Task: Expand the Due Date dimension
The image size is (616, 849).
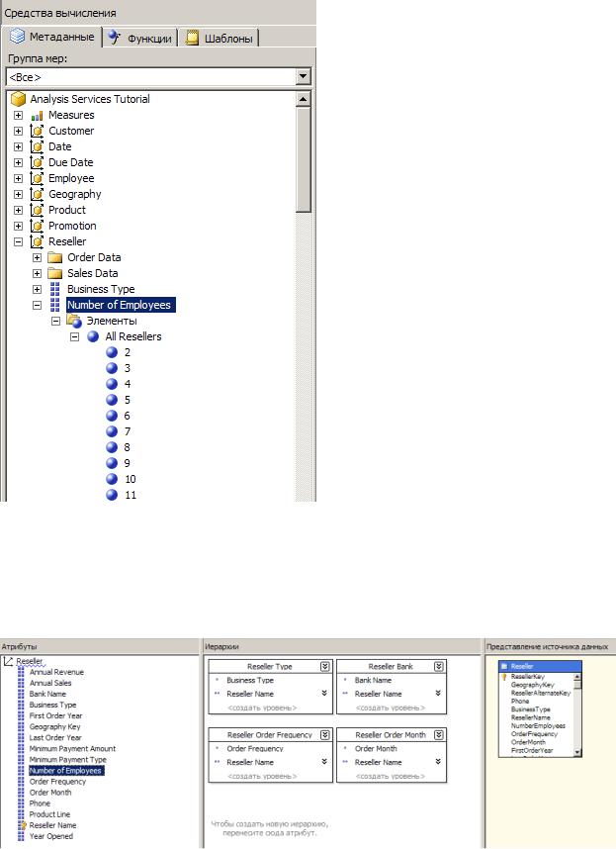Action: 19,162
